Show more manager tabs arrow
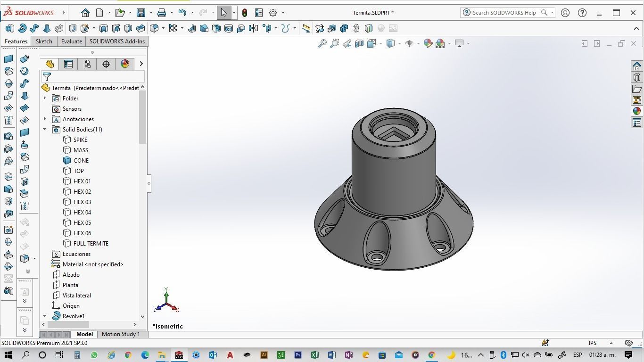The image size is (644, 362). pos(140,64)
